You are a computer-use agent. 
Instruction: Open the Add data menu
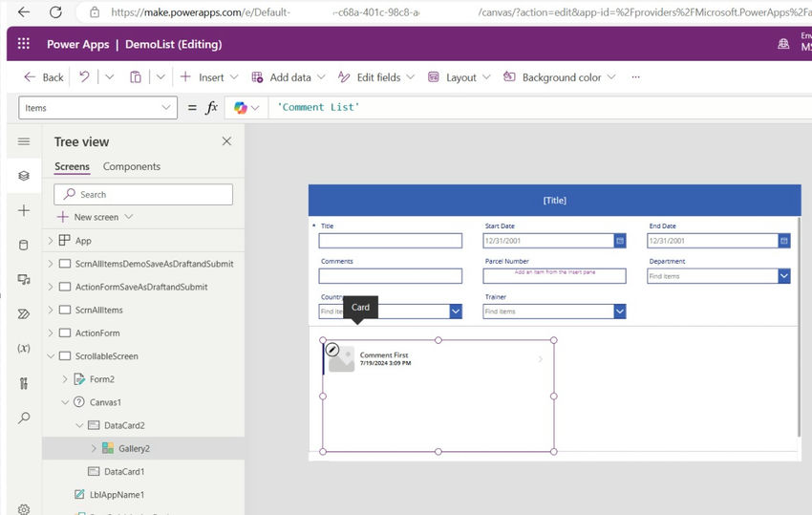(288, 77)
